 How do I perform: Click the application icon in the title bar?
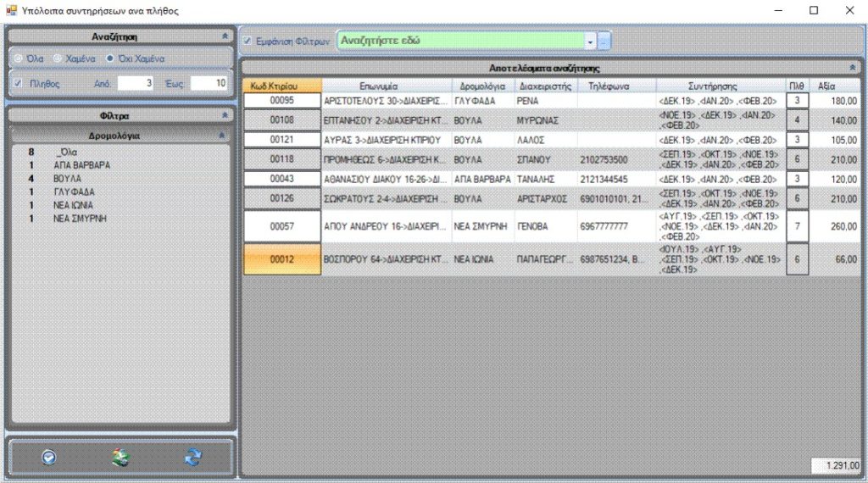tap(11, 10)
